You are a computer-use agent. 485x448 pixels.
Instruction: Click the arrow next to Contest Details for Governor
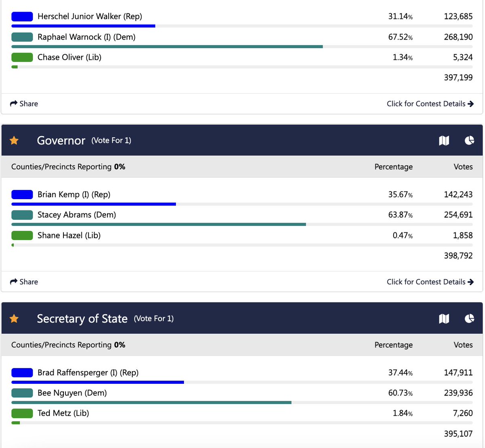(x=471, y=282)
